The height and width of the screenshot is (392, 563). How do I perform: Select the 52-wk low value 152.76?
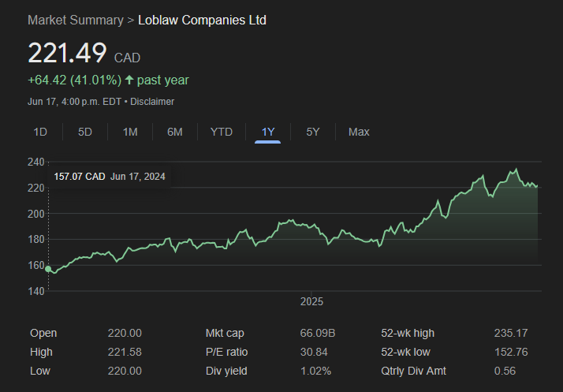[511, 352]
